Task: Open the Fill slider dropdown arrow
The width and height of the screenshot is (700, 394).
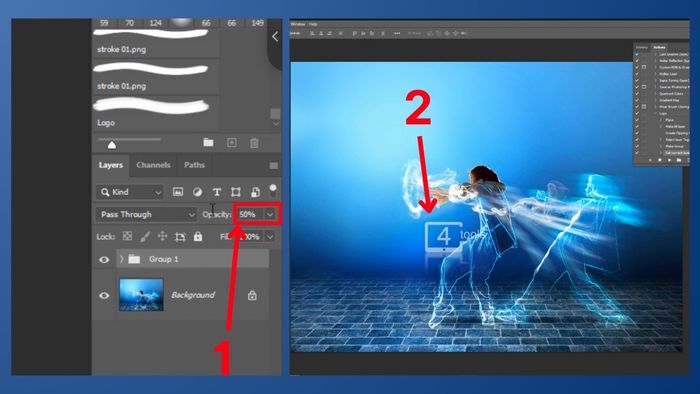Action: [270, 236]
